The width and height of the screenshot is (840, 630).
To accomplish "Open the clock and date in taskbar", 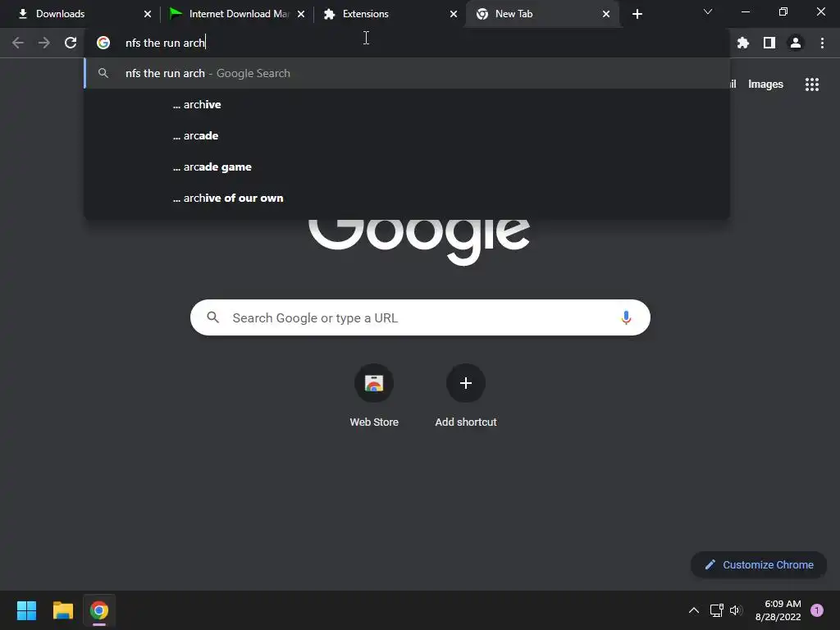I will (x=778, y=610).
